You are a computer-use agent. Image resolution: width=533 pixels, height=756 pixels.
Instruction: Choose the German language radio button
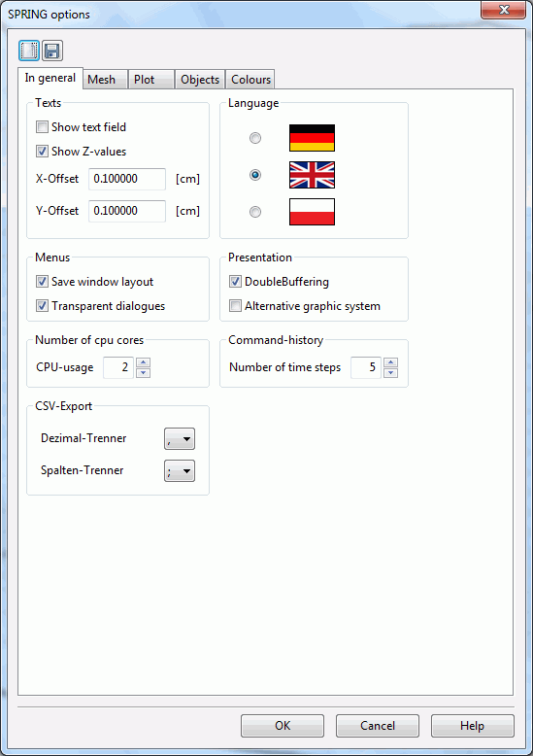[255, 138]
